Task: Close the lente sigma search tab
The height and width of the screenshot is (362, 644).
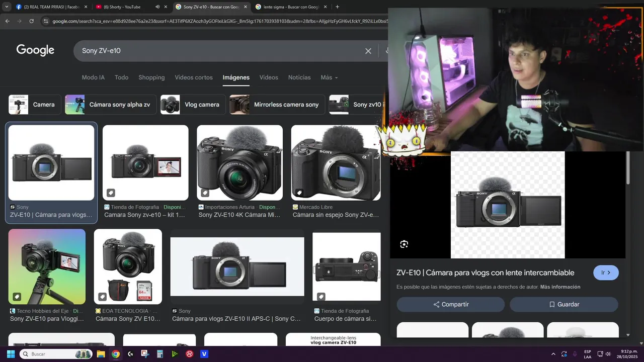Action: point(326,7)
